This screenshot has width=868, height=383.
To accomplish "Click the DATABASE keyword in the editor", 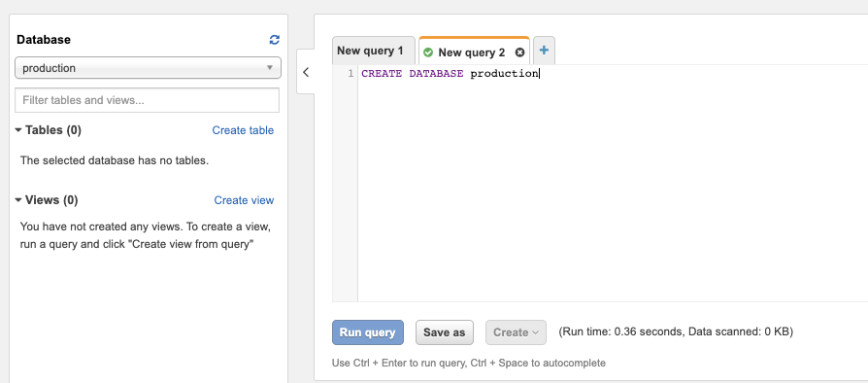I will tap(436, 73).
